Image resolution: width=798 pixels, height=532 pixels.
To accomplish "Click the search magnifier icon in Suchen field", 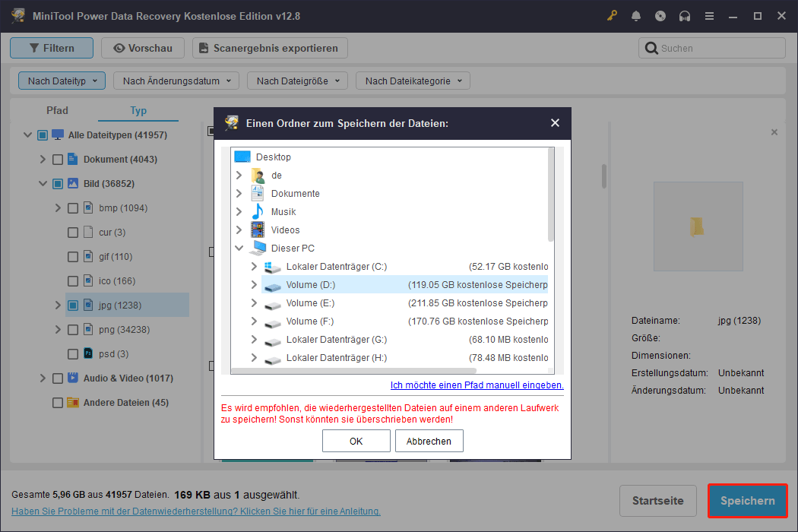I will coord(652,47).
